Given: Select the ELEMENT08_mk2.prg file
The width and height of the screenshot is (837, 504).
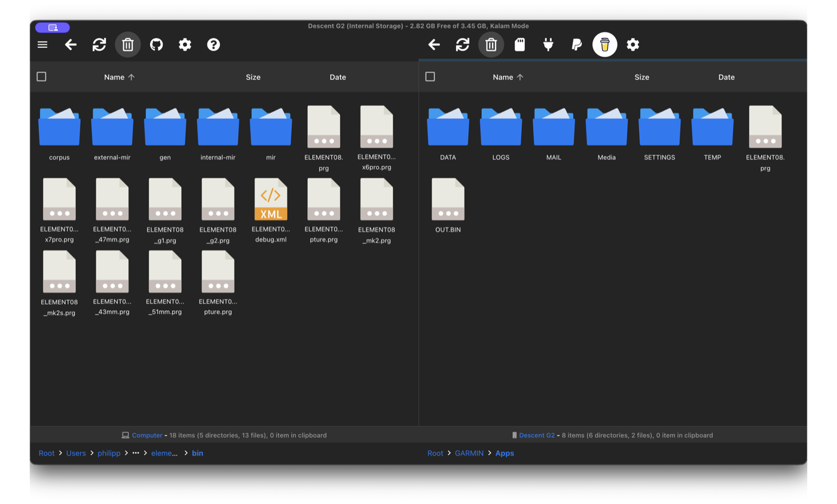Looking at the screenshot, I should (377, 211).
